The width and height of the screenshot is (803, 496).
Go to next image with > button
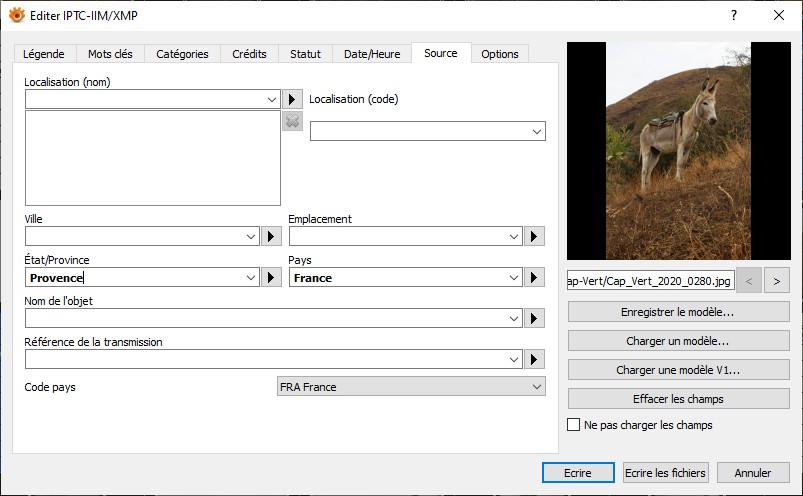pos(777,280)
